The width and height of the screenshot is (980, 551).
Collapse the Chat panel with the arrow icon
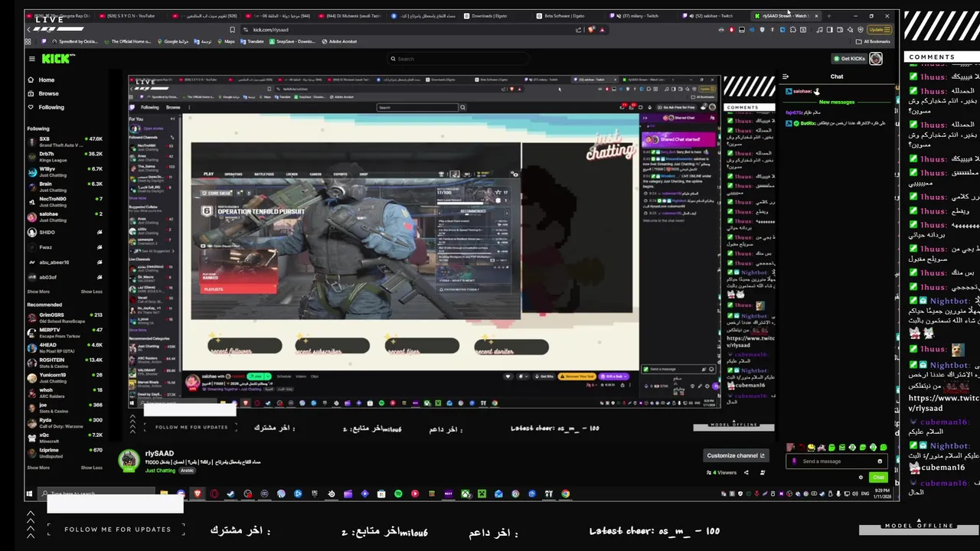786,77
